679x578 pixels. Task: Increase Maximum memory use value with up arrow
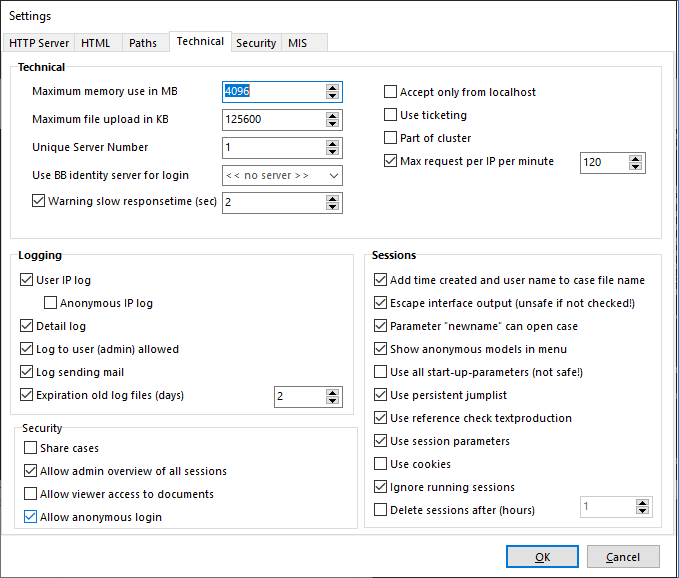coord(332,88)
